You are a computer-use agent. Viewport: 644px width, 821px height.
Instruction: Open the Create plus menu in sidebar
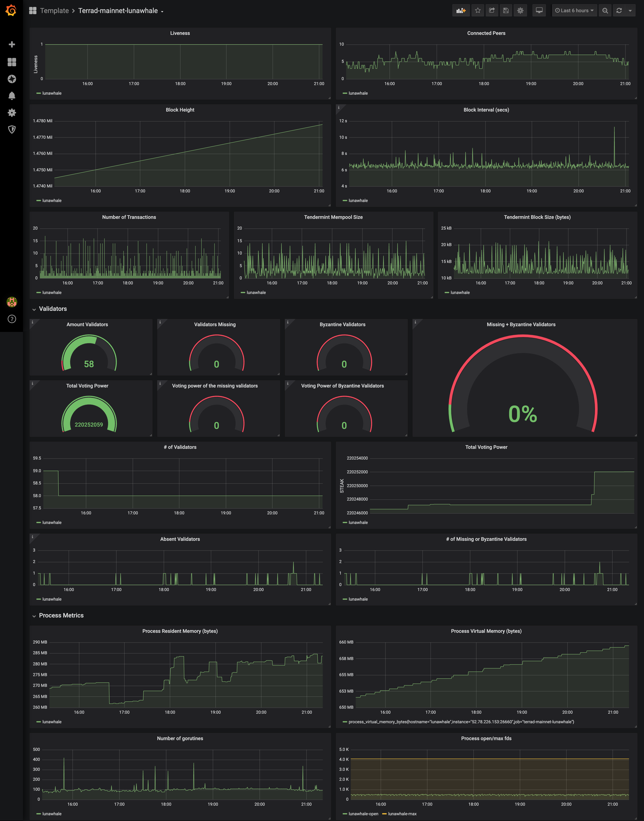coord(12,44)
